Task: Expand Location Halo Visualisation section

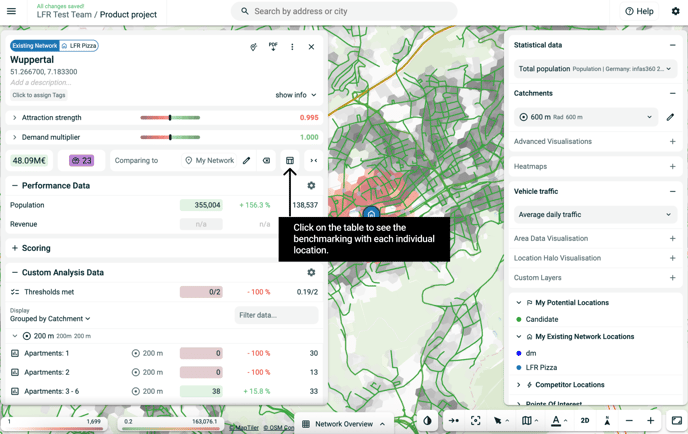Action: coord(672,258)
